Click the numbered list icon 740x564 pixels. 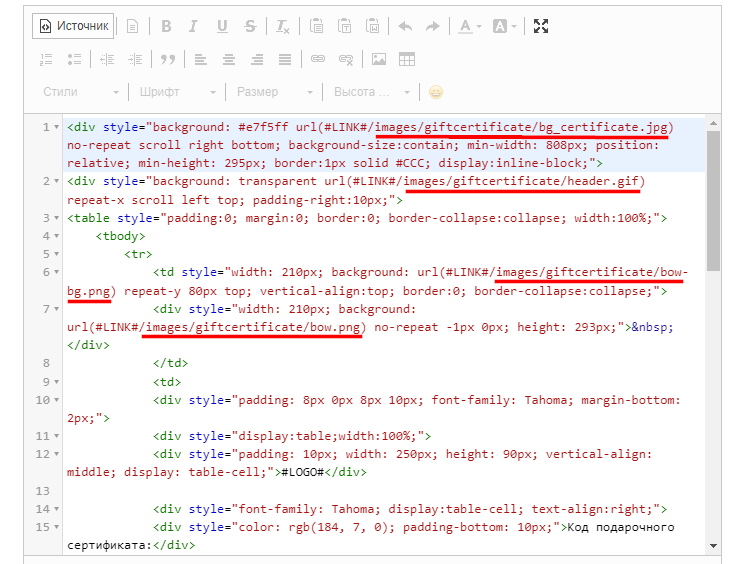pyautogui.click(x=45, y=59)
